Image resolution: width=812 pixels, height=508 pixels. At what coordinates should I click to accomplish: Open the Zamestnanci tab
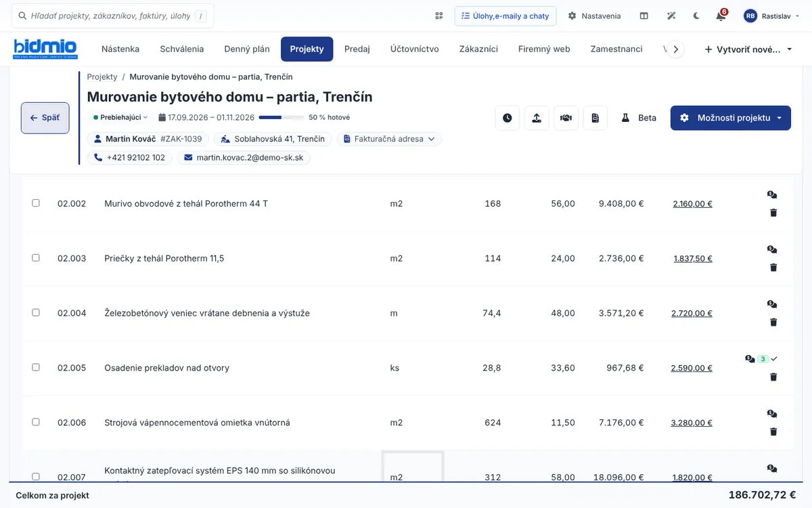[616, 49]
